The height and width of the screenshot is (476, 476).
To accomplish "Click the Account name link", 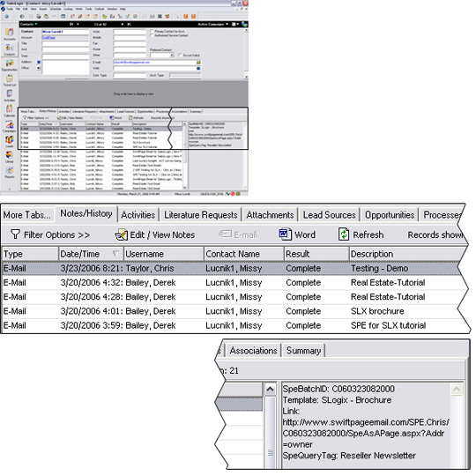I will (48, 37).
